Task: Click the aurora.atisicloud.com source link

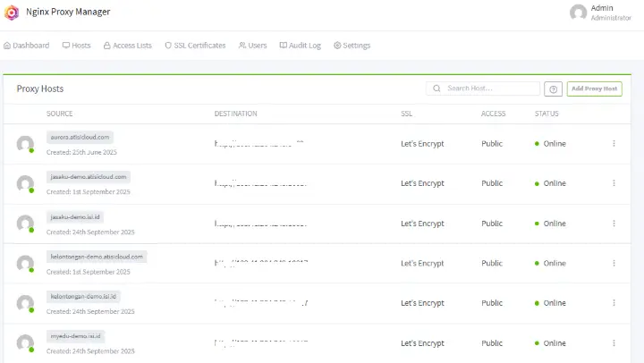Action: pos(80,138)
